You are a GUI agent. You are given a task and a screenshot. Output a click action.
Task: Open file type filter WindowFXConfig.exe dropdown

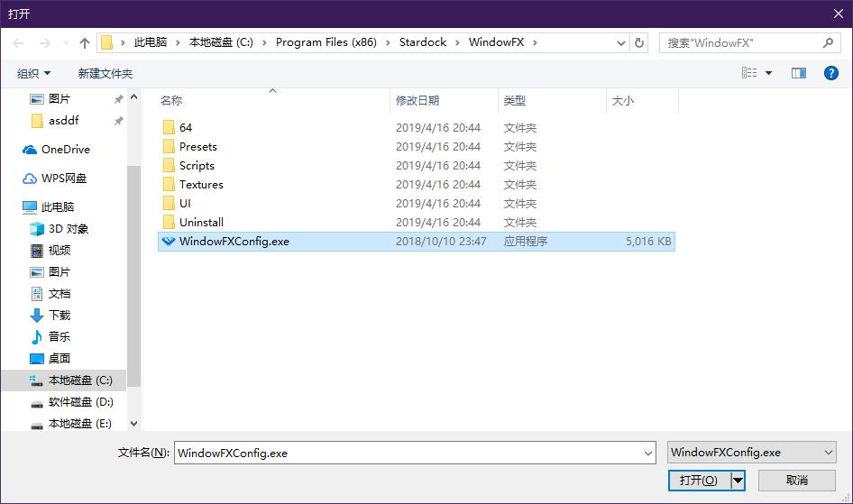pos(751,453)
